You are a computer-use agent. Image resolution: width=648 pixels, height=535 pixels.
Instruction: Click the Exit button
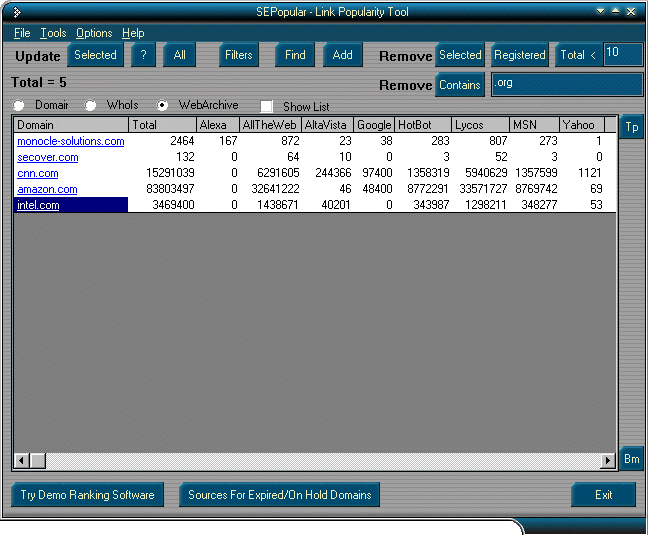603,495
